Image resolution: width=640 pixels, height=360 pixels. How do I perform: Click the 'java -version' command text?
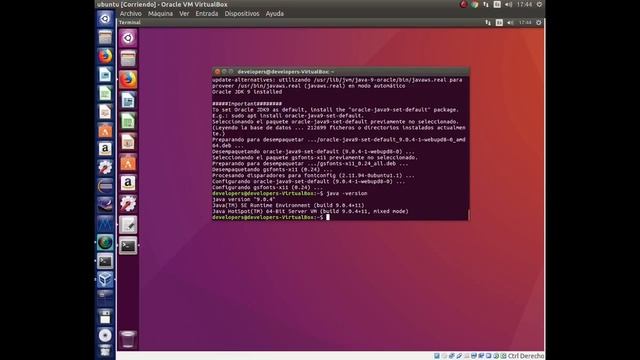347,193
